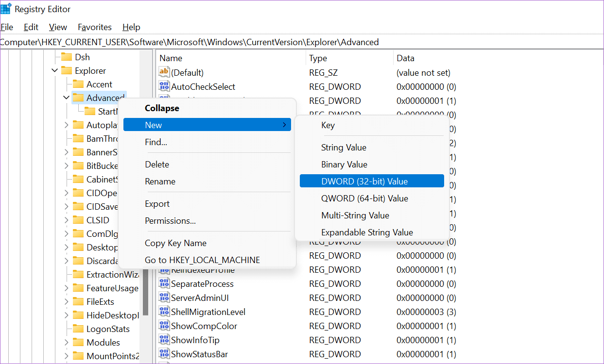Select the ShellMigrationLevel data 0x00000003 (3)

point(426,312)
